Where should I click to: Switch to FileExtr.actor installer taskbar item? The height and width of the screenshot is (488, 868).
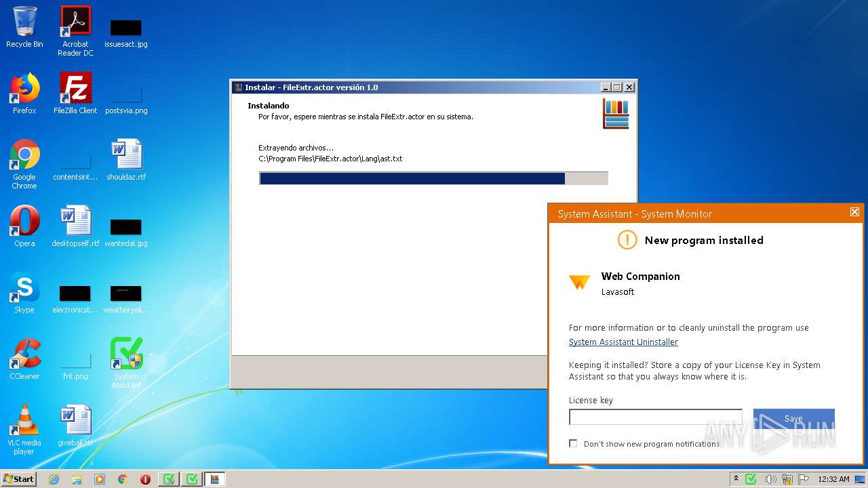point(215,479)
